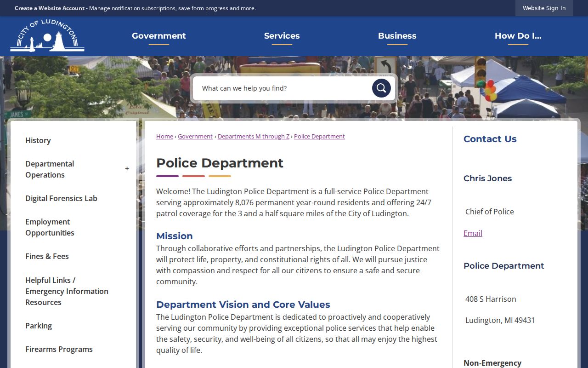Viewport: 588px width, 368px height.
Task: Click the Ludington, MI 49431 text
Action: (x=500, y=320)
